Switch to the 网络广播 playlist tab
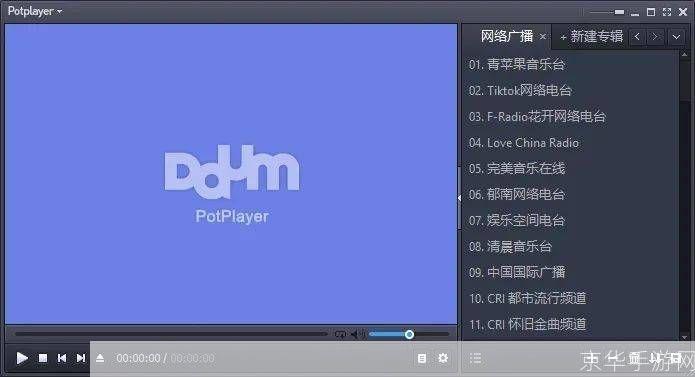Screen dimensions: 695x377 (507, 36)
